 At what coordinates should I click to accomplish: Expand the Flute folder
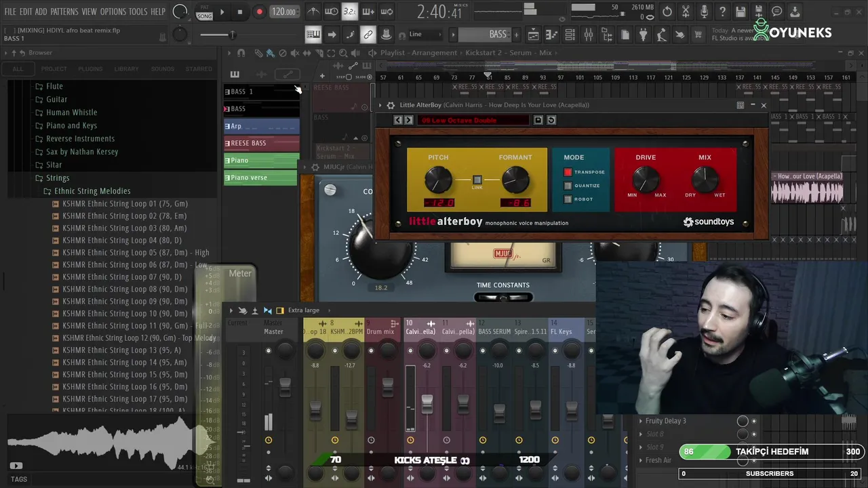click(54, 86)
